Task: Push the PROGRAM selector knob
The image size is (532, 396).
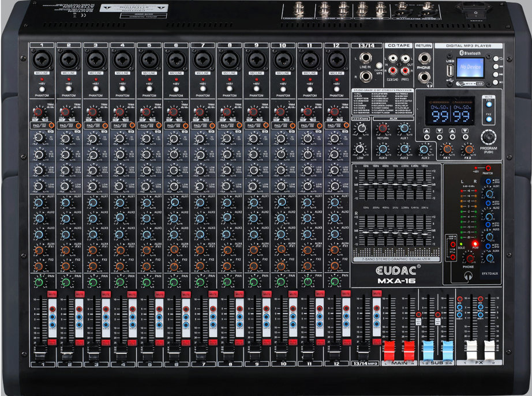Action: pyautogui.click(x=489, y=137)
